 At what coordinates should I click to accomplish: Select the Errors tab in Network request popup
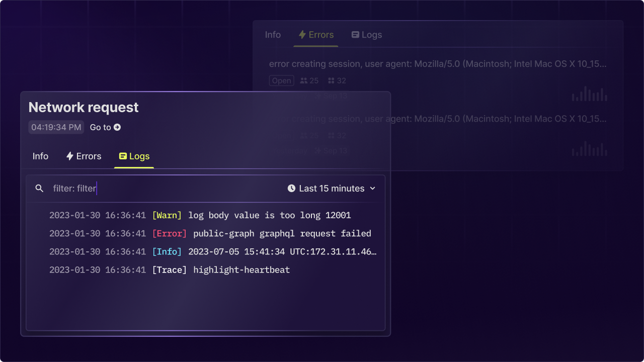point(84,156)
